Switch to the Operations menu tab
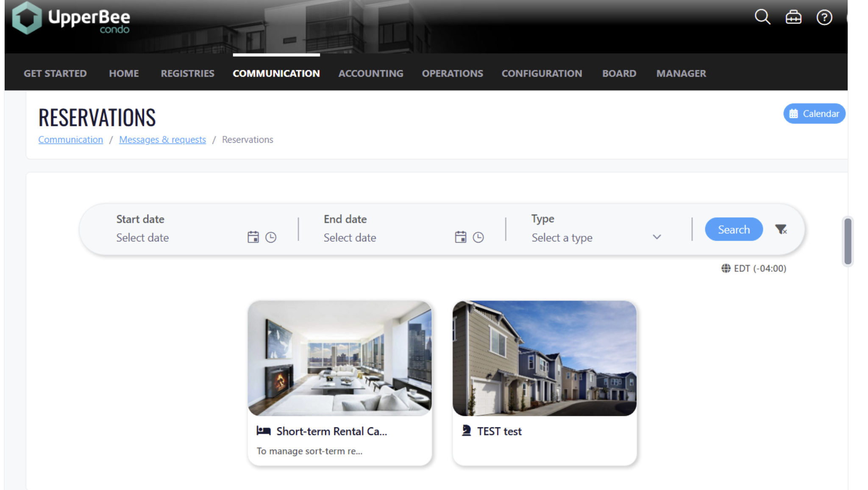868x490 pixels. click(x=452, y=73)
